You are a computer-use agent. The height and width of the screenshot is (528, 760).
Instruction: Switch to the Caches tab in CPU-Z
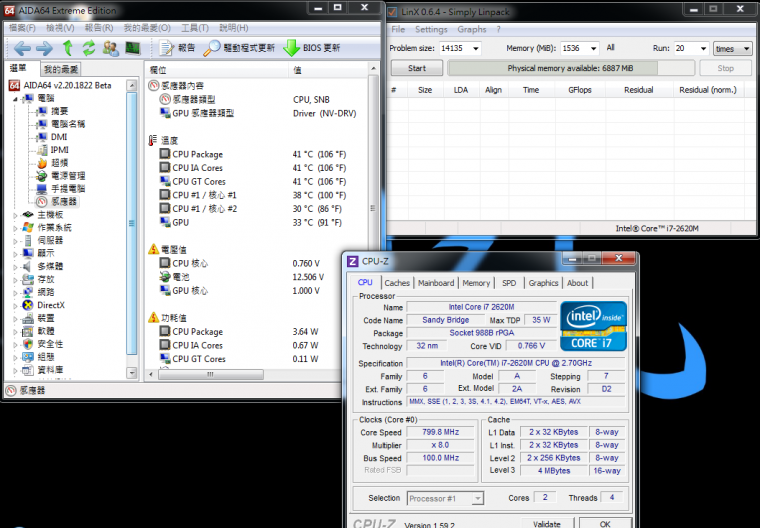coord(397,283)
